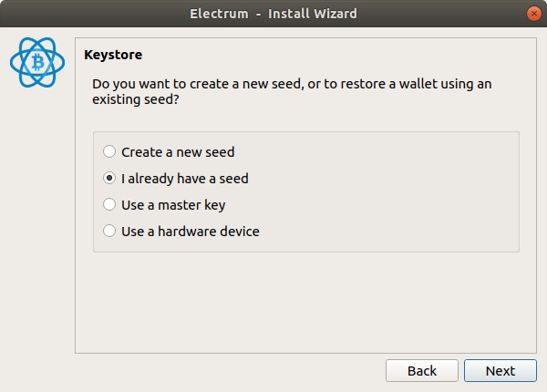
Task: Go back using the Back button
Action: (x=422, y=371)
